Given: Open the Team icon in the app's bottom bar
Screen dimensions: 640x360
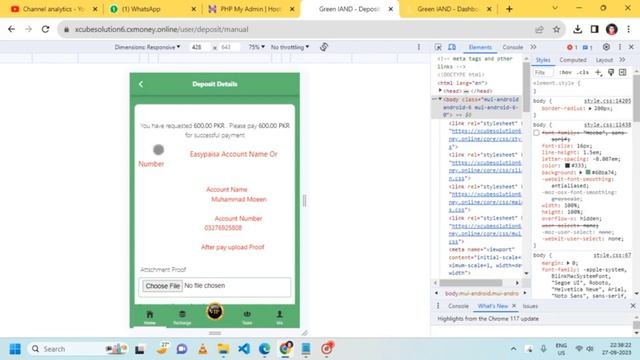Looking at the screenshot, I should tap(247, 317).
